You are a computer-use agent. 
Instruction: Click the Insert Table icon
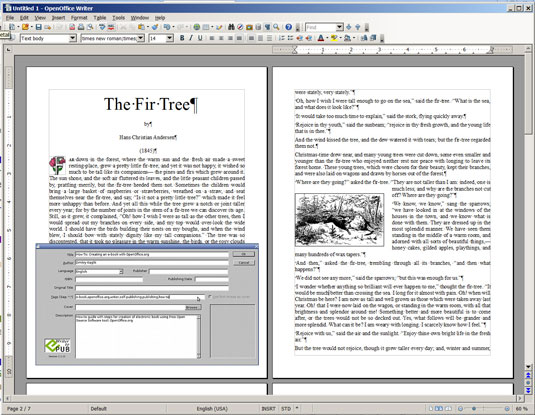pyautogui.click(x=206, y=27)
